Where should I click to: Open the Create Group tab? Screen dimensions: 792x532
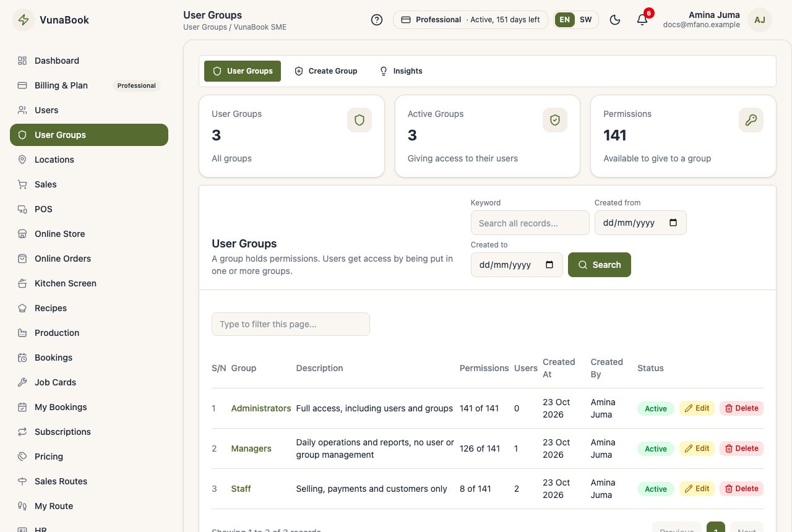click(325, 71)
